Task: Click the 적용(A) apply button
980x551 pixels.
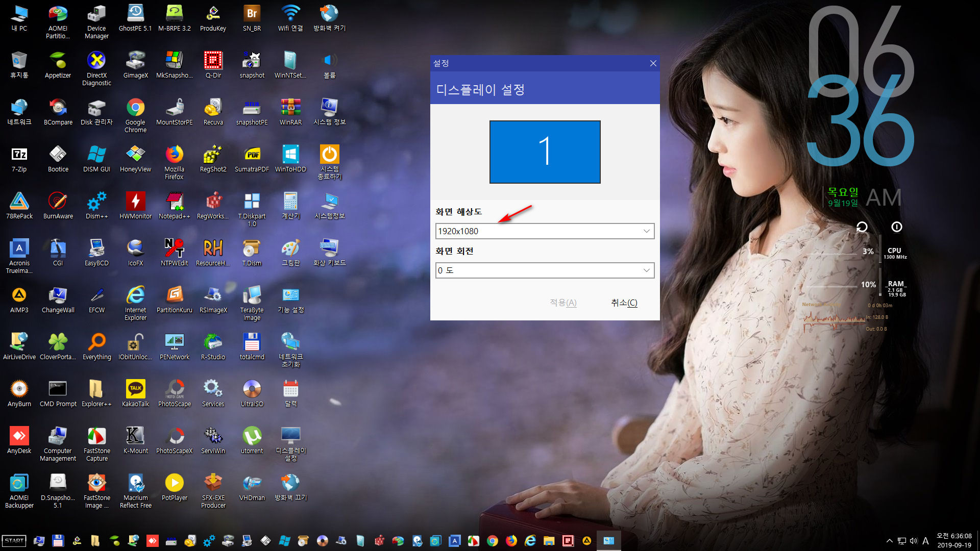Action: (563, 303)
